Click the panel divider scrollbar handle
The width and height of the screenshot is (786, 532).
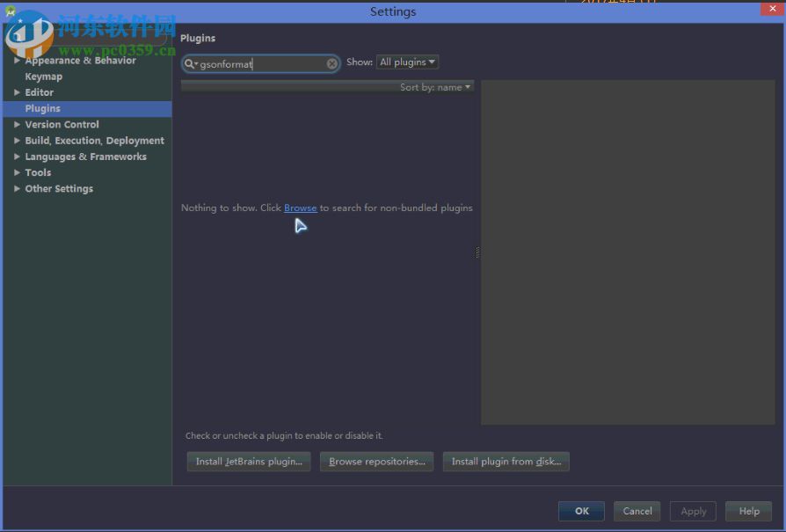click(477, 252)
